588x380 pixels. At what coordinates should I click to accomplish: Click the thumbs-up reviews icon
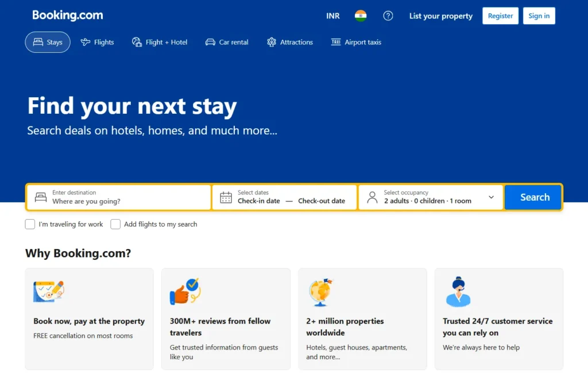185,291
